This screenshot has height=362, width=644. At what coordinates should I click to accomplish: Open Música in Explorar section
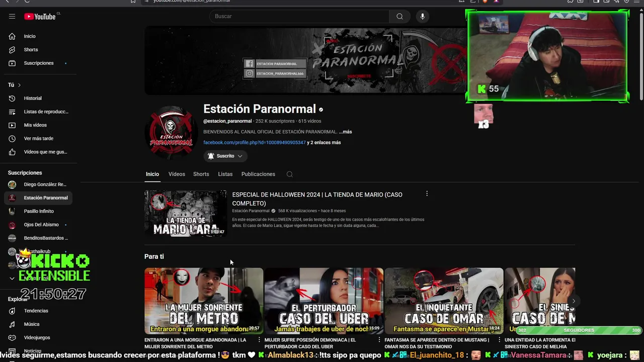[x=38, y=324]
